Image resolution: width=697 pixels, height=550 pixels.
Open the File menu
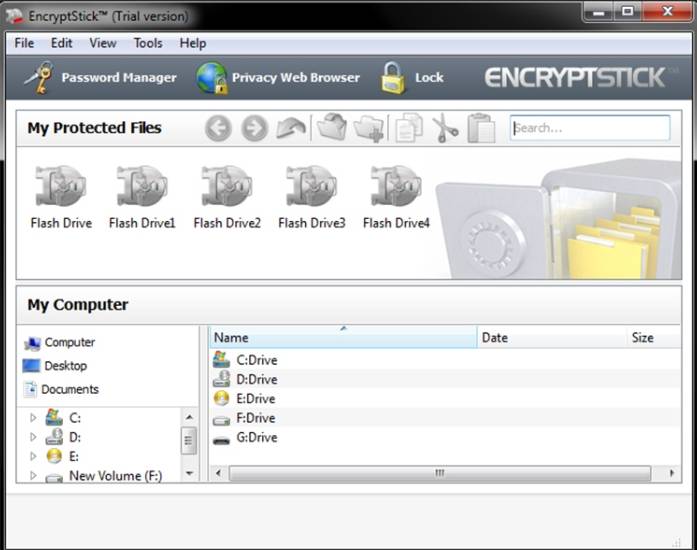[x=24, y=43]
